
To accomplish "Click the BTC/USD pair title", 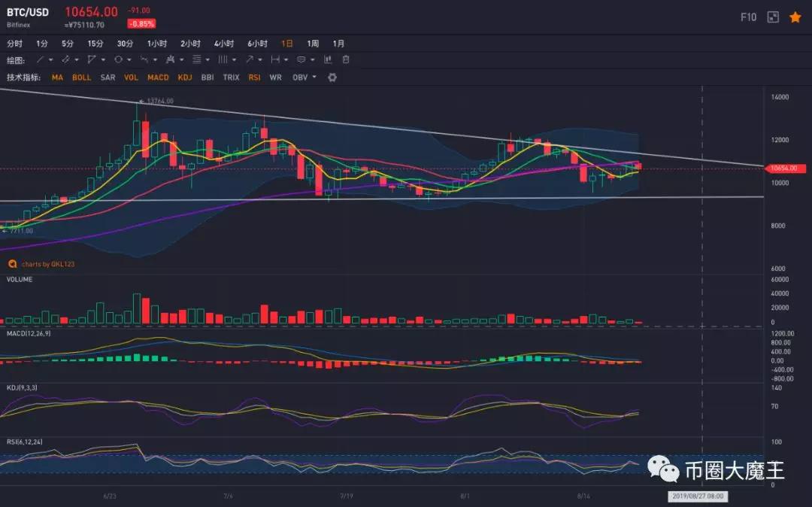I will [x=28, y=12].
